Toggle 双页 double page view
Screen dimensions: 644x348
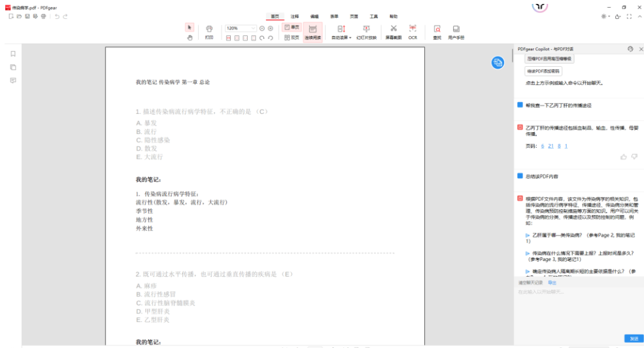click(292, 37)
